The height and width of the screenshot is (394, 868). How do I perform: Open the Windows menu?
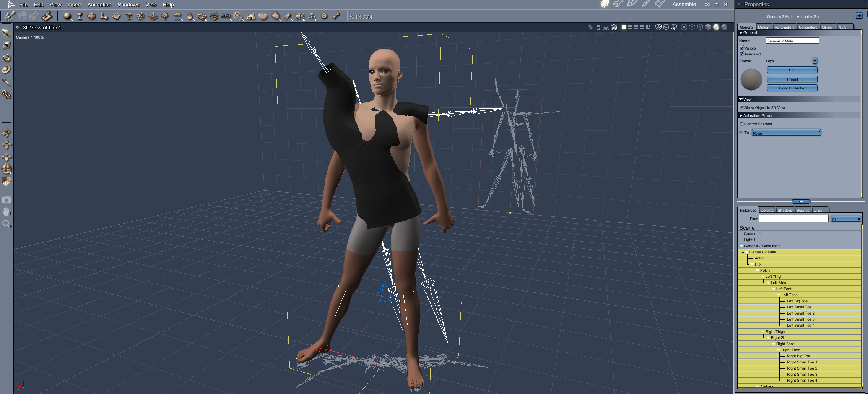pos(128,5)
